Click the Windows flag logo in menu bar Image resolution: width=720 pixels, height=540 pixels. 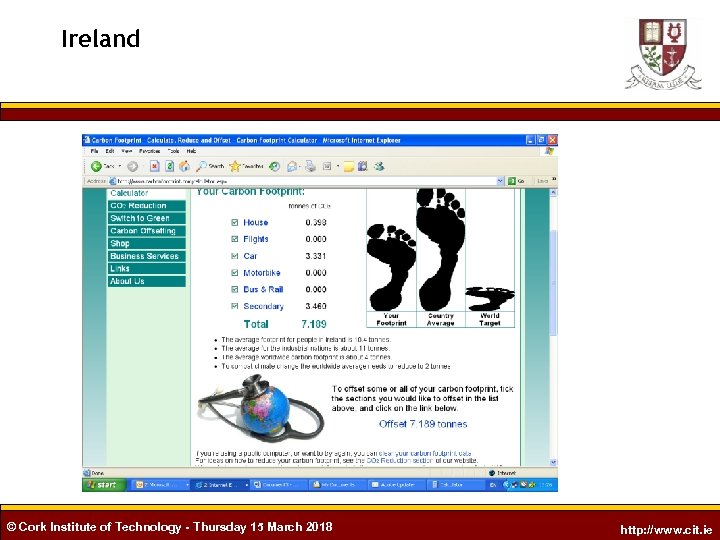[x=549, y=151]
